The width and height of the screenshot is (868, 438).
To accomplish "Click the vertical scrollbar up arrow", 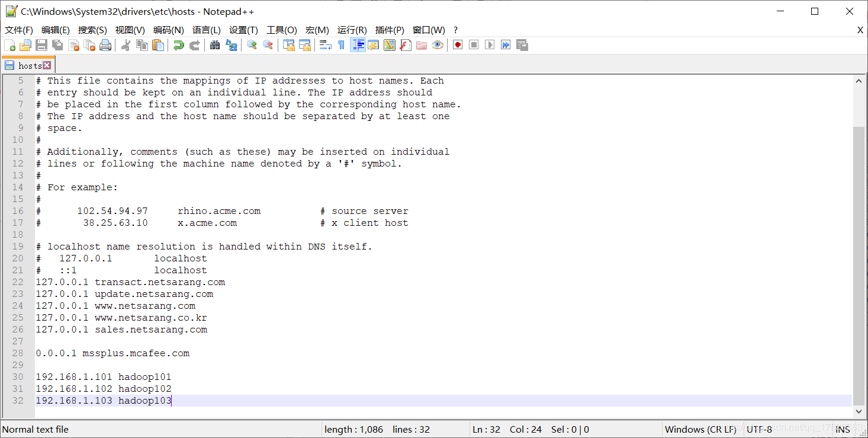I will 859,81.
